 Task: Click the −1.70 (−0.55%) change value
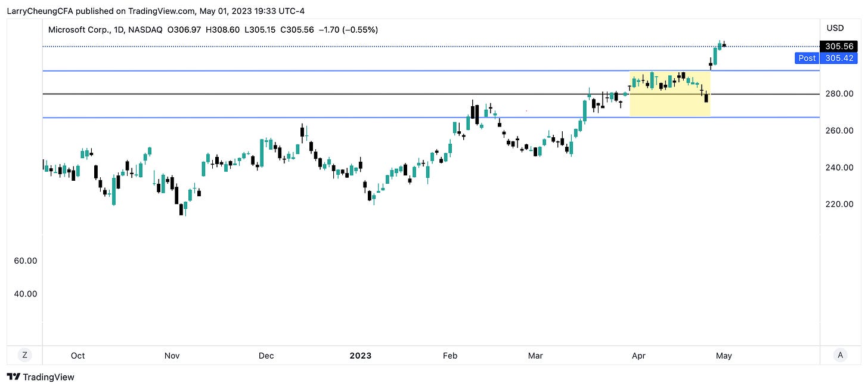(x=349, y=30)
